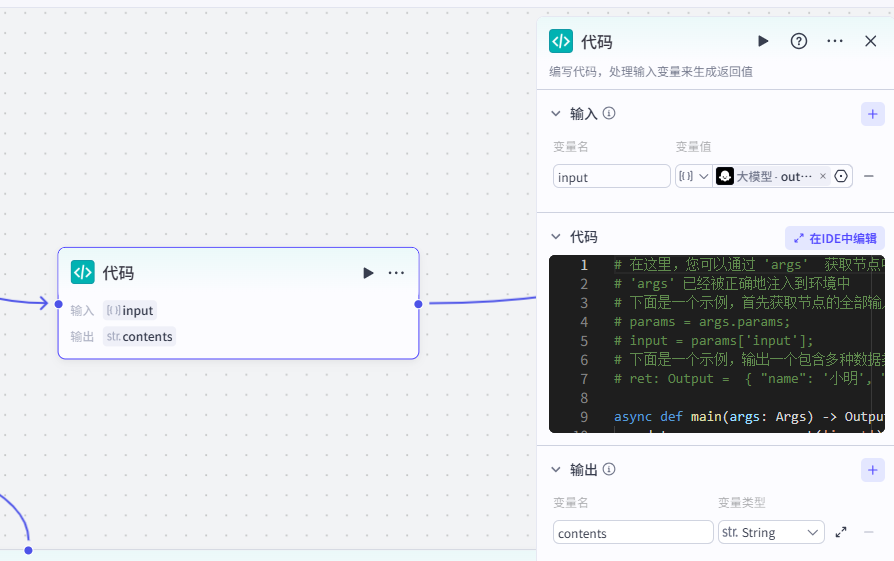
Task: Expand contents output variable details
Action: 841,532
